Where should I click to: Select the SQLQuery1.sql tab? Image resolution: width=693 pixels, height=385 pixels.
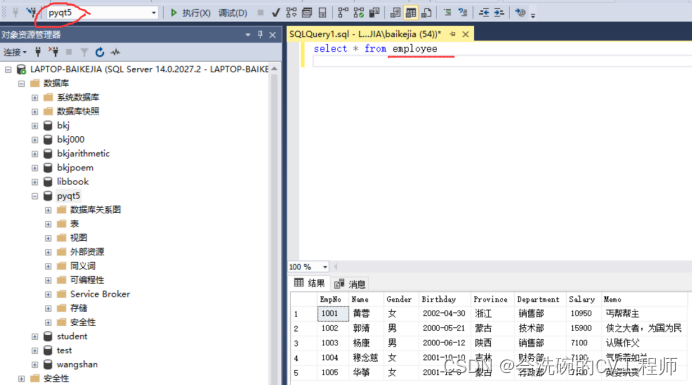365,34
